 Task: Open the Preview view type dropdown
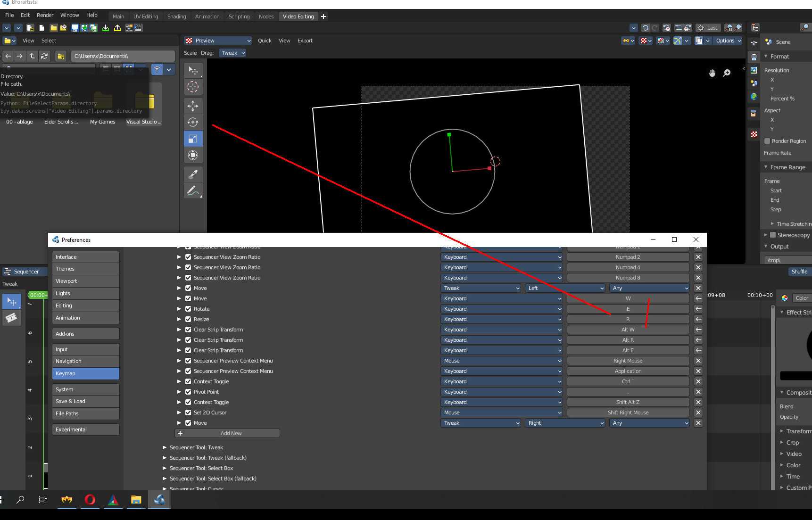pyautogui.click(x=217, y=41)
